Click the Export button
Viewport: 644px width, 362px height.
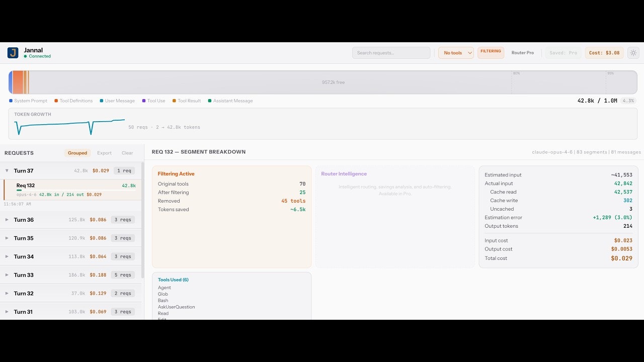pos(104,153)
